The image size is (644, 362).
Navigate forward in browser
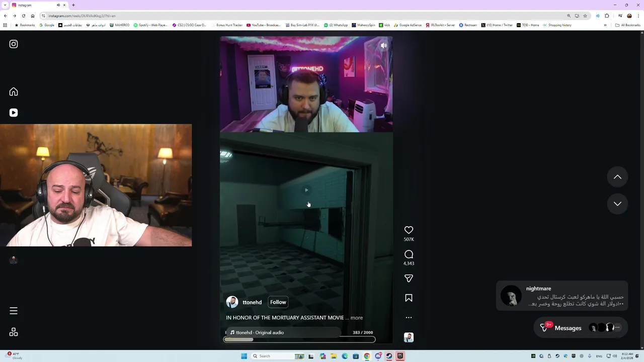coord(15,16)
